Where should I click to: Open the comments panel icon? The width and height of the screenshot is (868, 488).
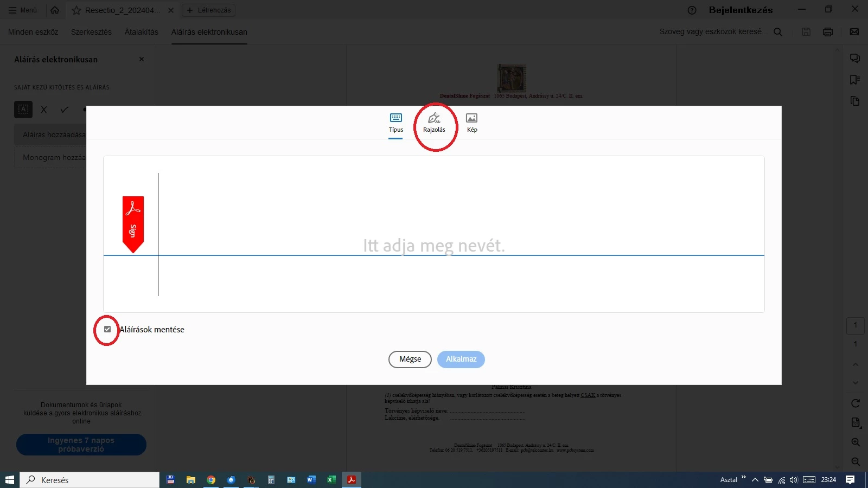[x=855, y=58]
